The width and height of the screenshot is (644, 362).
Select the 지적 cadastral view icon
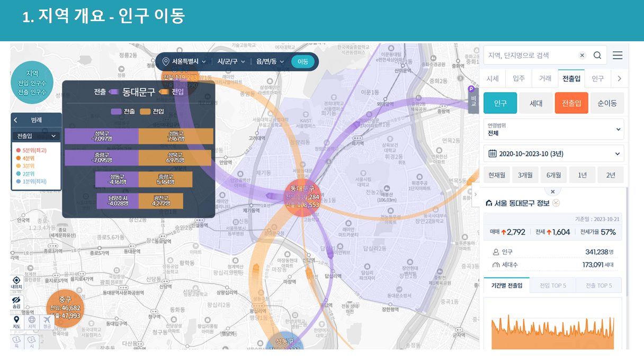(32, 322)
